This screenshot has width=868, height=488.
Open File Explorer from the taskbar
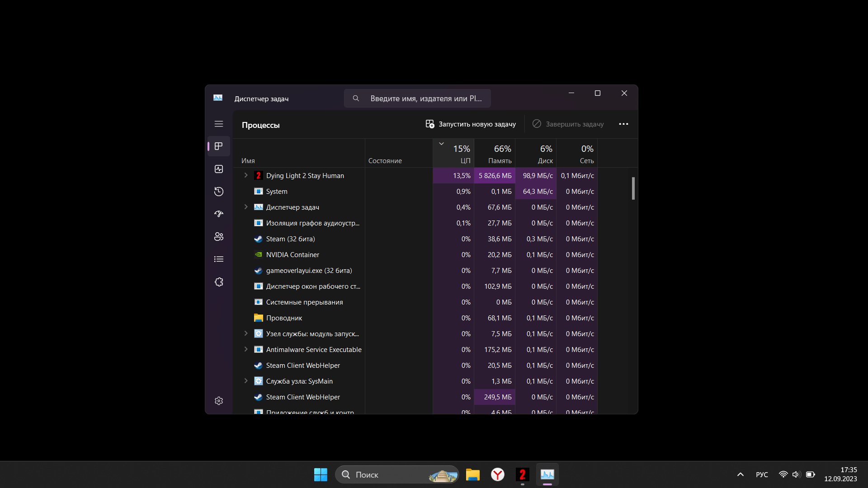pos(473,474)
